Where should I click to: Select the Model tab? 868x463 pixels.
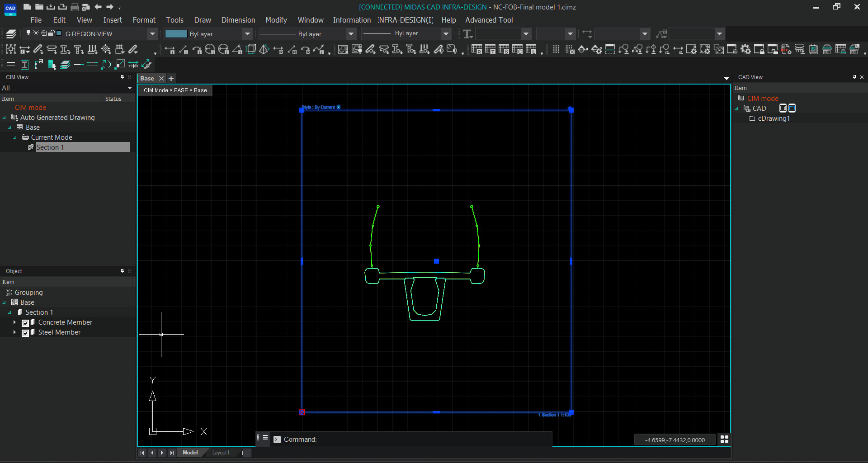[190, 453]
